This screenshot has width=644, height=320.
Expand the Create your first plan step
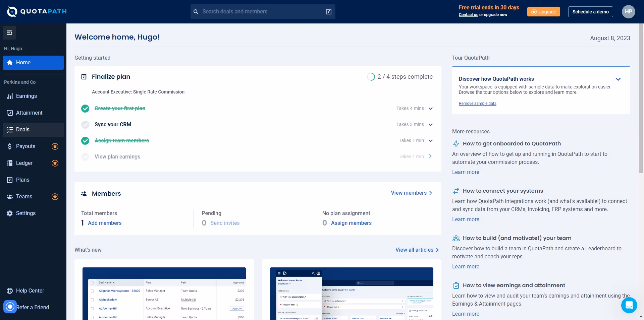tap(431, 109)
